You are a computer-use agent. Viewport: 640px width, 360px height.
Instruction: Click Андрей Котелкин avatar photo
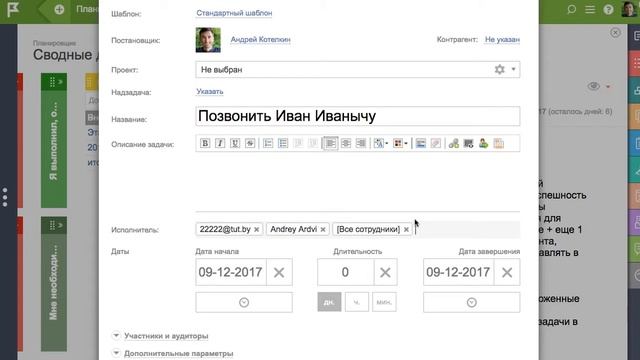tap(208, 40)
